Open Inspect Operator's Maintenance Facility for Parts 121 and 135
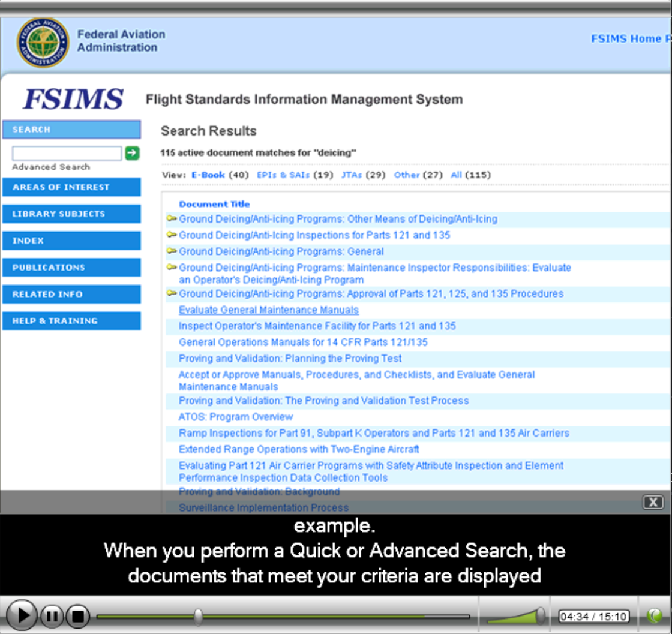Image resolution: width=672 pixels, height=634 pixels. pyautogui.click(x=317, y=326)
